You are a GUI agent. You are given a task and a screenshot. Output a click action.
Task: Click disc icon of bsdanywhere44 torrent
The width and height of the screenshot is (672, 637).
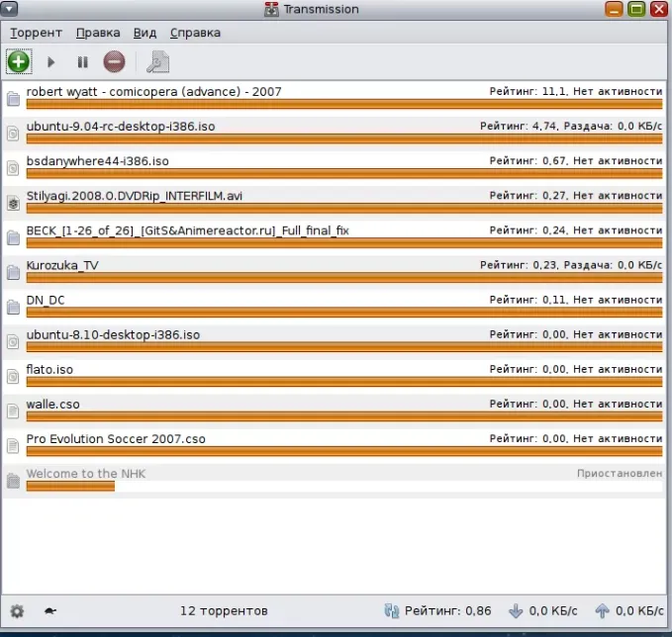13,168
